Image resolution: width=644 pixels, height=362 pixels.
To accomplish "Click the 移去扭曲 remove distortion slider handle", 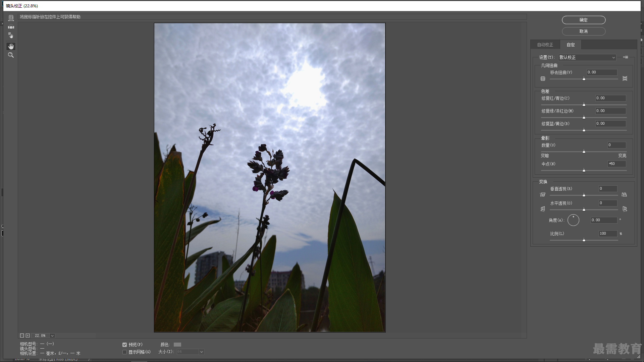I will pos(584,79).
